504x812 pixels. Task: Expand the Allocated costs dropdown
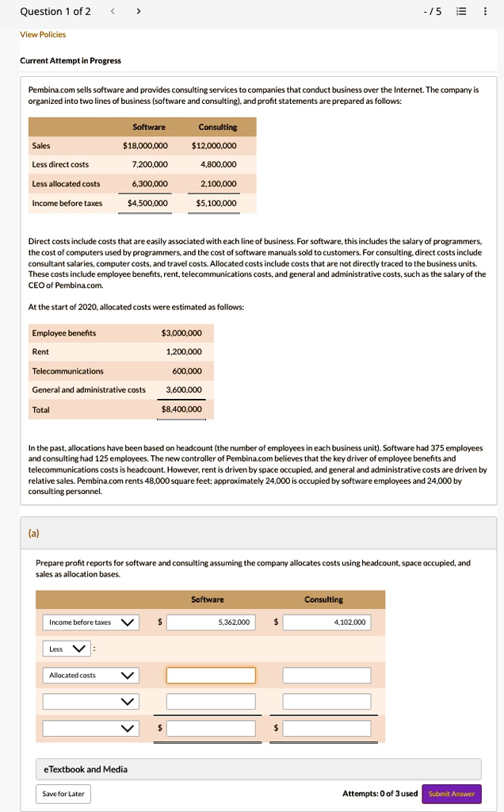pos(91,676)
